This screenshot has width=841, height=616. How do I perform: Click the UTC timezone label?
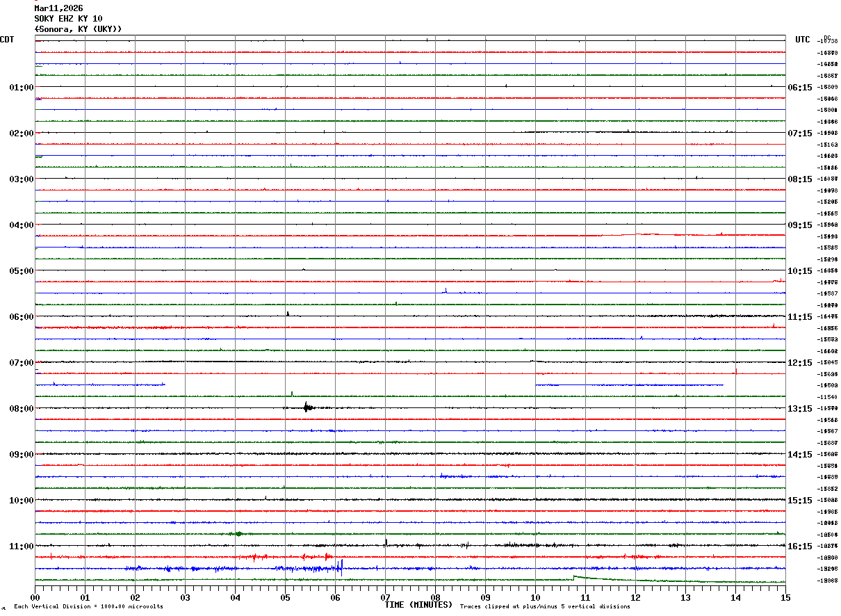[803, 40]
